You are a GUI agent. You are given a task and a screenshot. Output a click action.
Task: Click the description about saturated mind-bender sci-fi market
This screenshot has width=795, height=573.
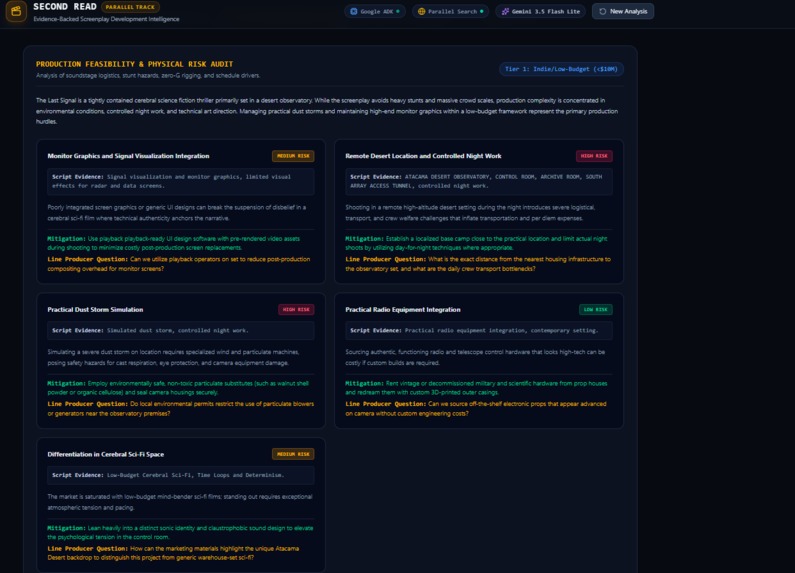(180, 502)
